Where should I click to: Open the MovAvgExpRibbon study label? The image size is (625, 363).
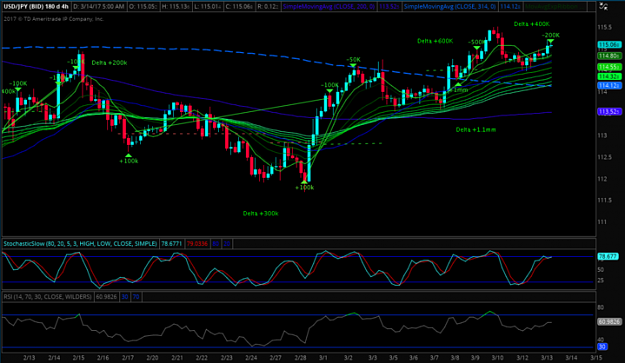[x=551, y=6]
